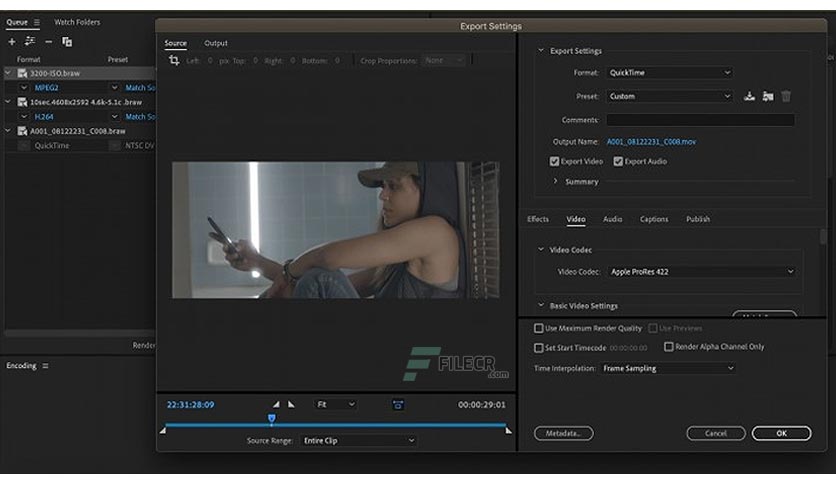Open the Publish tab
The height and width of the screenshot is (484, 836).
[x=697, y=219]
